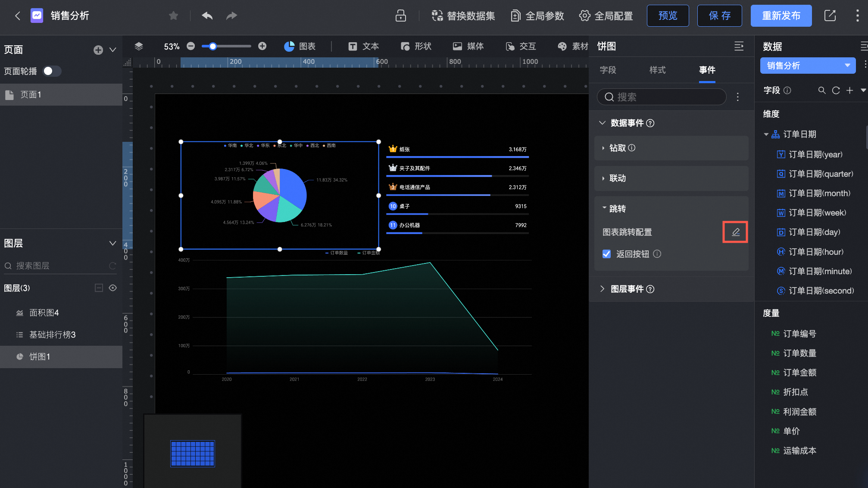Collapse the 订单日期 tree node
Viewport: 868px width, 488px height.
coord(766,135)
